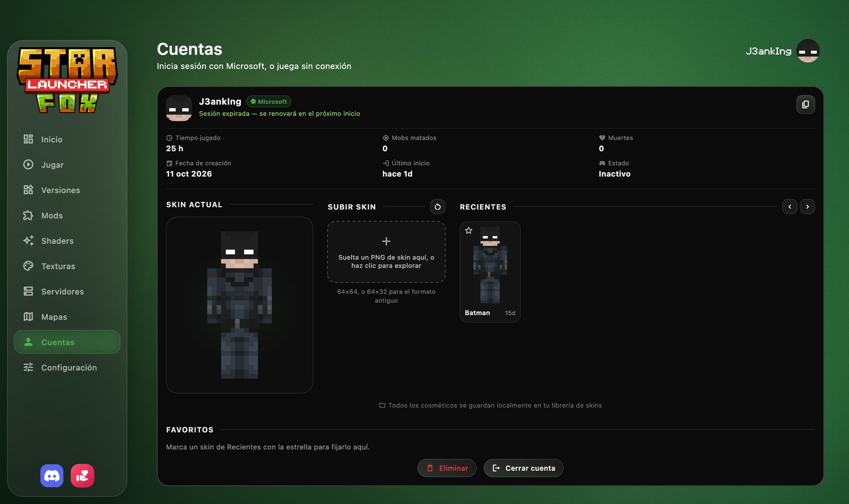This screenshot has width=849, height=504.
Task: Open Versiones in the sidebar
Action: 67,190
